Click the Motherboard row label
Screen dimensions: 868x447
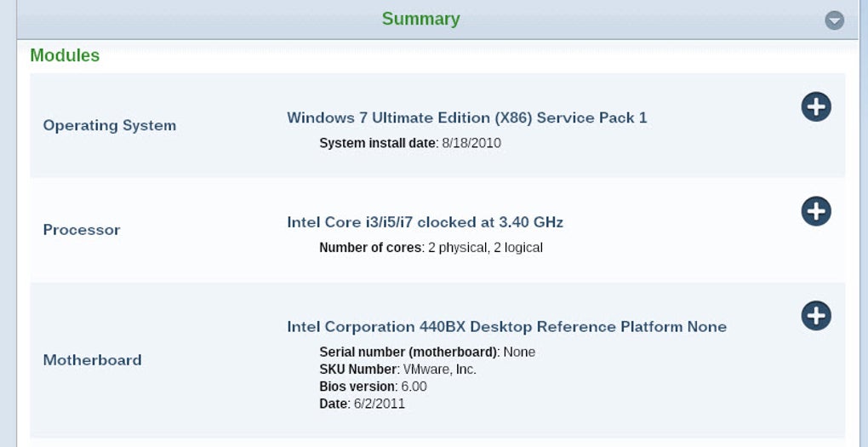click(x=93, y=360)
